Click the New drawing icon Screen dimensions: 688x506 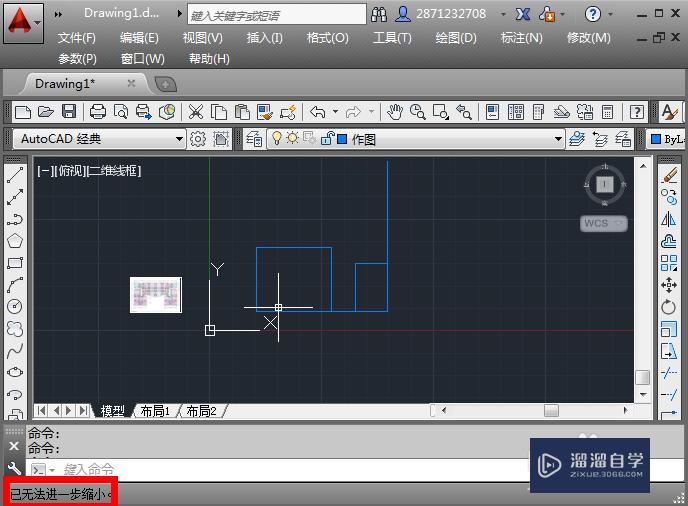tap(22, 112)
